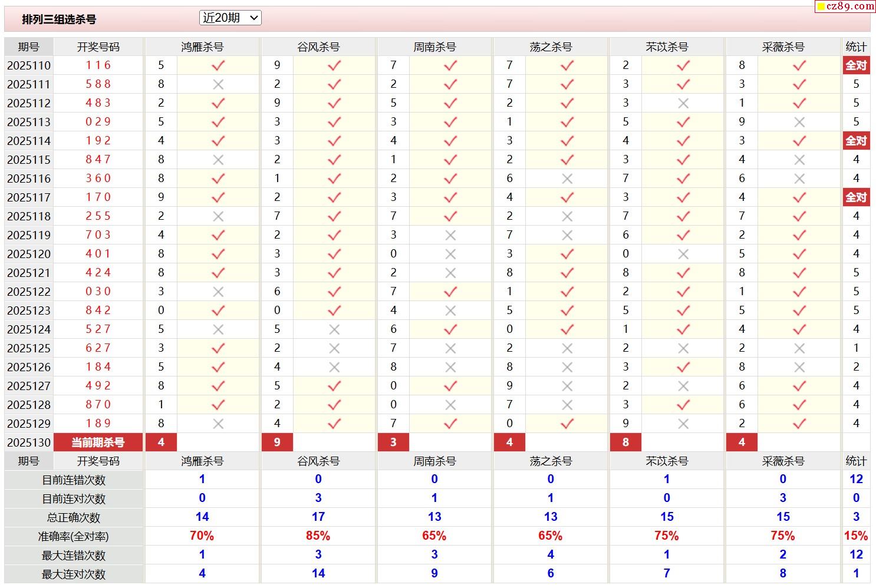Viewport: 876px width, 588px height.
Task: Click the 芣苡 cross mark in row 2025112
Action: [683, 103]
